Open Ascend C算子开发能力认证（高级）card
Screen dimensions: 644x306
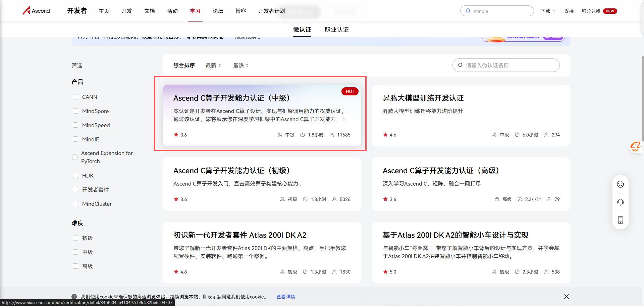pyautogui.click(x=471, y=184)
